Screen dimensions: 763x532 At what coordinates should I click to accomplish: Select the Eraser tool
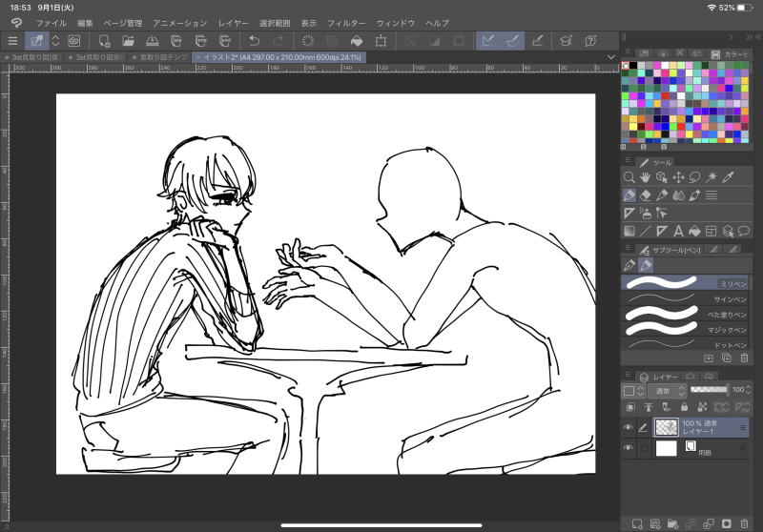pos(646,195)
